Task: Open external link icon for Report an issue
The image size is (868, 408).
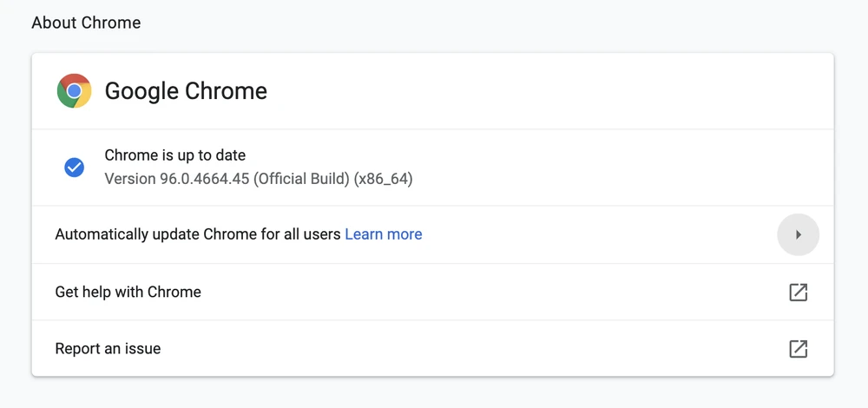Action: click(x=798, y=349)
